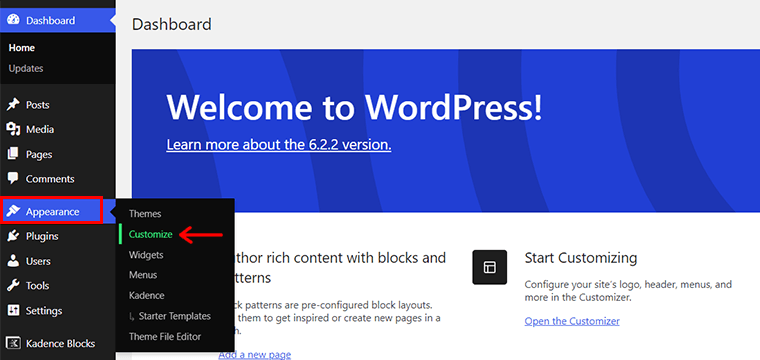
Task: Click the Appearance paintbrush icon
Action: [14, 211]
